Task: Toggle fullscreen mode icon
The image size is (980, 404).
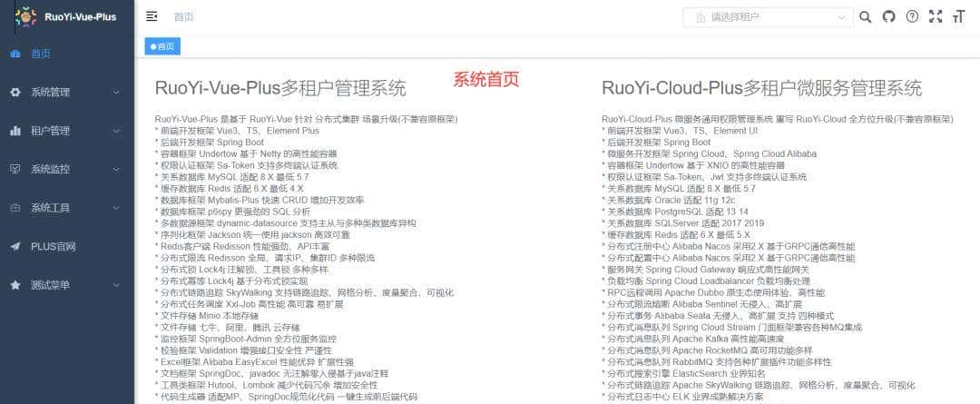Action: (x=936, y=17)
